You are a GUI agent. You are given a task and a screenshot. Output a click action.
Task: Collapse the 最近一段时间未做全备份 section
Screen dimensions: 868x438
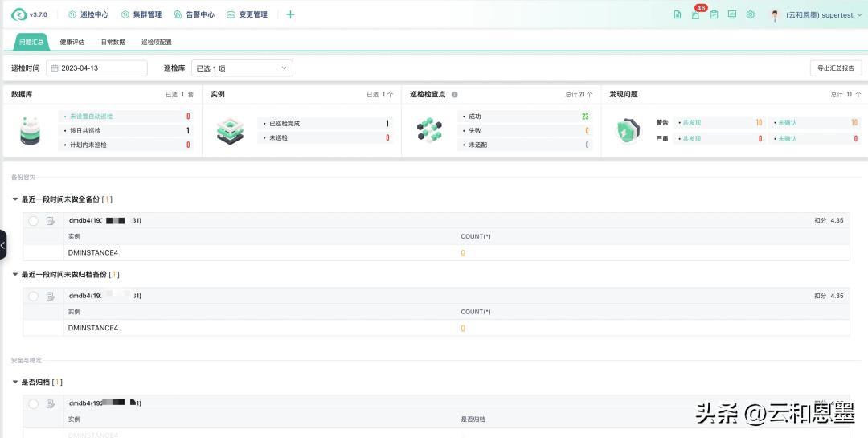pyautogui.click(x=15, y=199)
